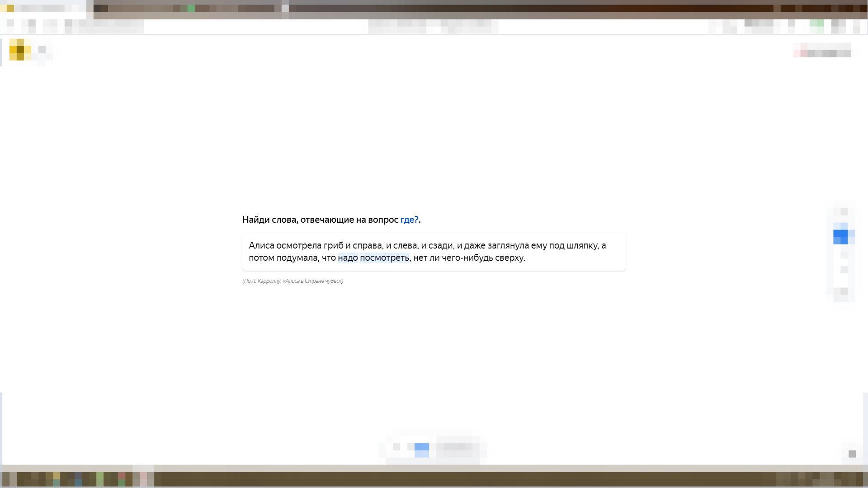Click the blue «где?» link in the question
868x488 pixels.
409,220
